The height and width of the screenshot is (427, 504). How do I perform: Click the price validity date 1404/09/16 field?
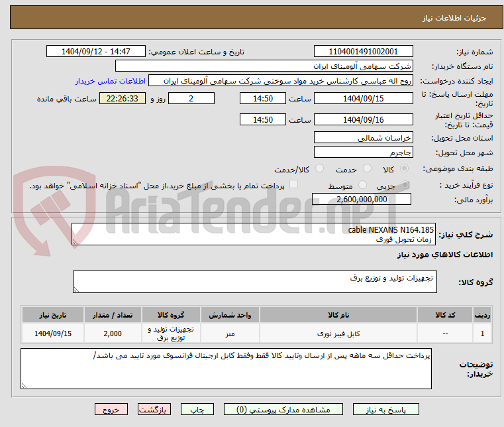click(x=363, y=120)
